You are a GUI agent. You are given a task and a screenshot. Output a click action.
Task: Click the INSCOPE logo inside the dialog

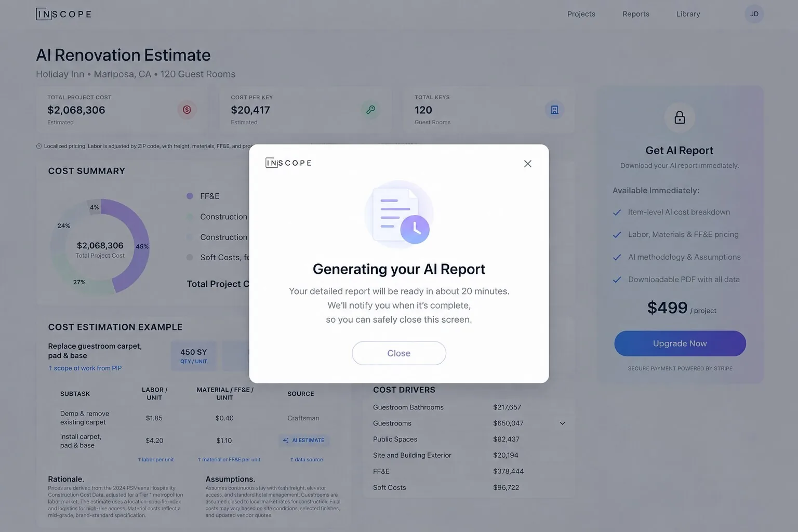click(288, 163)
